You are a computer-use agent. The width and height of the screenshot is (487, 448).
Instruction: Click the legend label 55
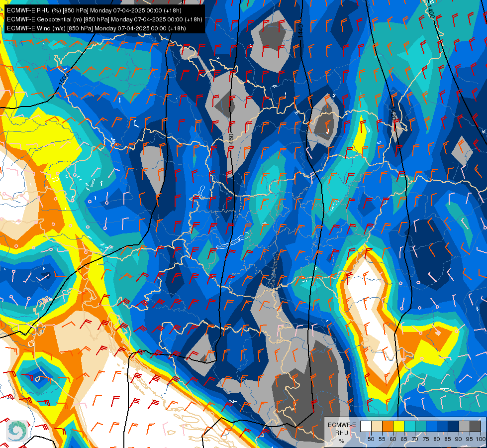(x=382, y=439)
